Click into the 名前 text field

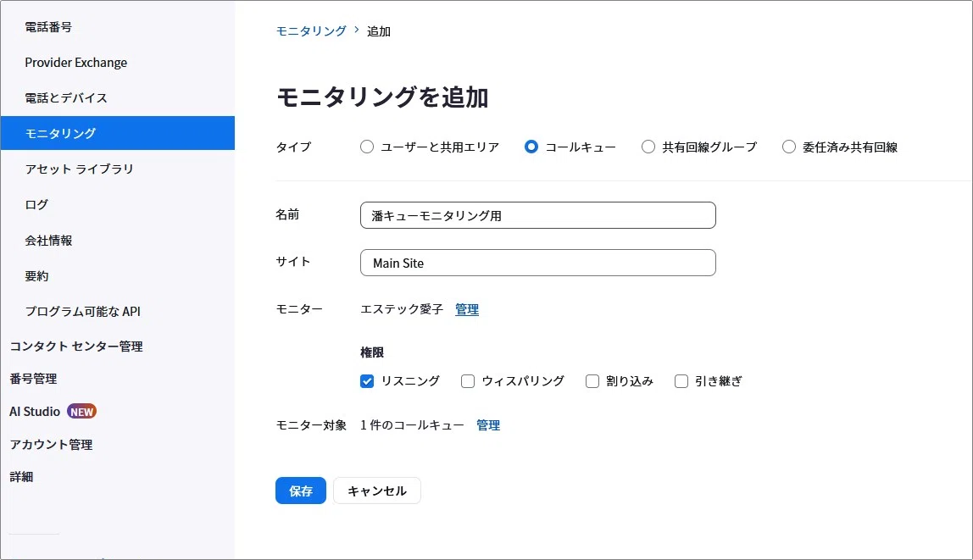click(x=538, y=215)
